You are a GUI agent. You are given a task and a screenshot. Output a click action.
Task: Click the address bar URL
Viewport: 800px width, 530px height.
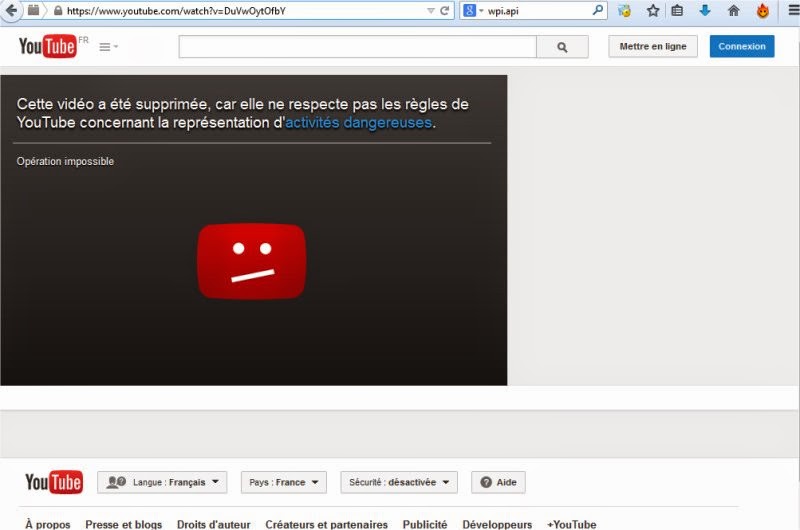click(176, 11)
